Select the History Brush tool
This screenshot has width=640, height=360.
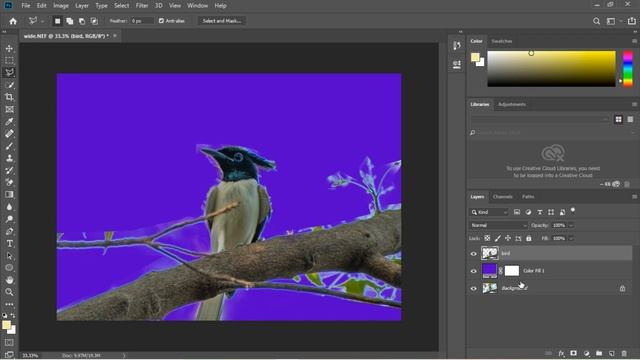tap(9, 170)
